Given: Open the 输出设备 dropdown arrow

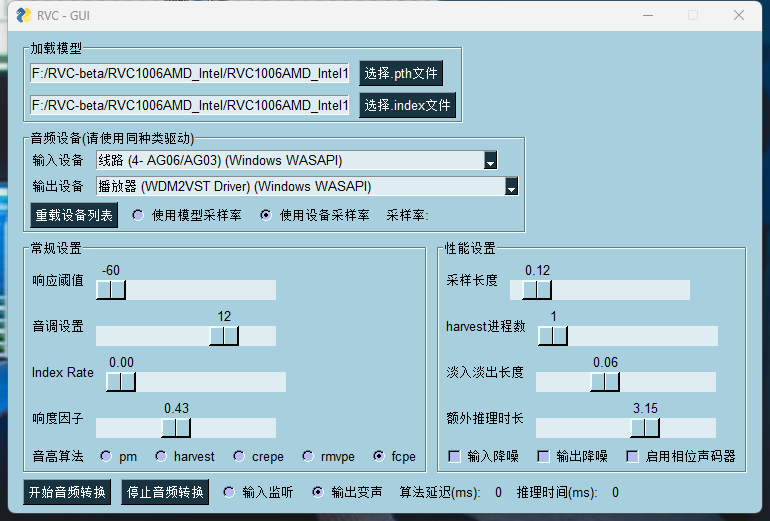Looking at the screenshot, I should pos(511,187).
